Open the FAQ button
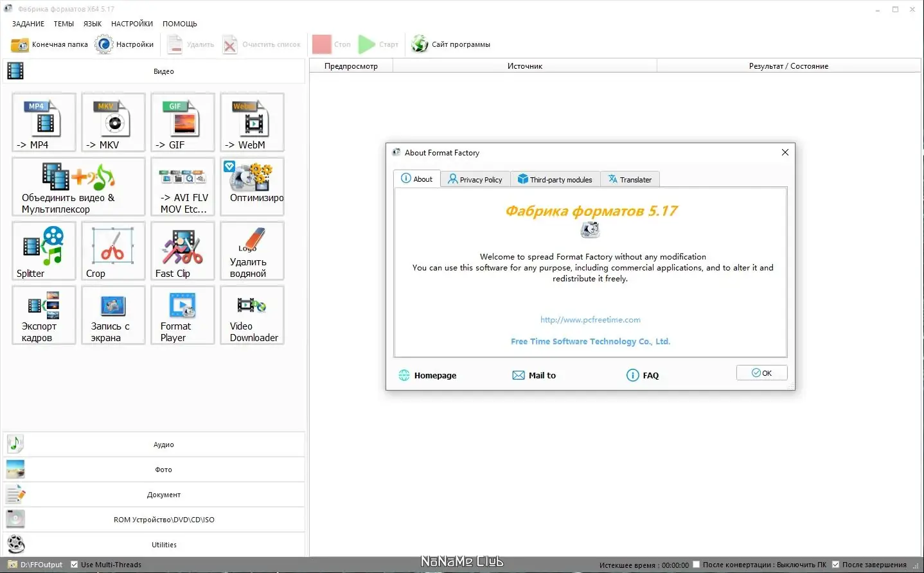Screen dimensions: 924x573 click(x=643, y=375)
